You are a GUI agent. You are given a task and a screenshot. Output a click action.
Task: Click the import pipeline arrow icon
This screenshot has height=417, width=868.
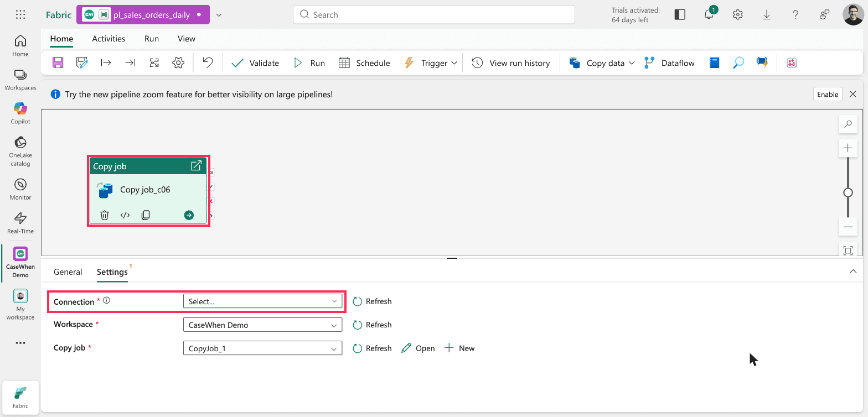pos(130,63)
